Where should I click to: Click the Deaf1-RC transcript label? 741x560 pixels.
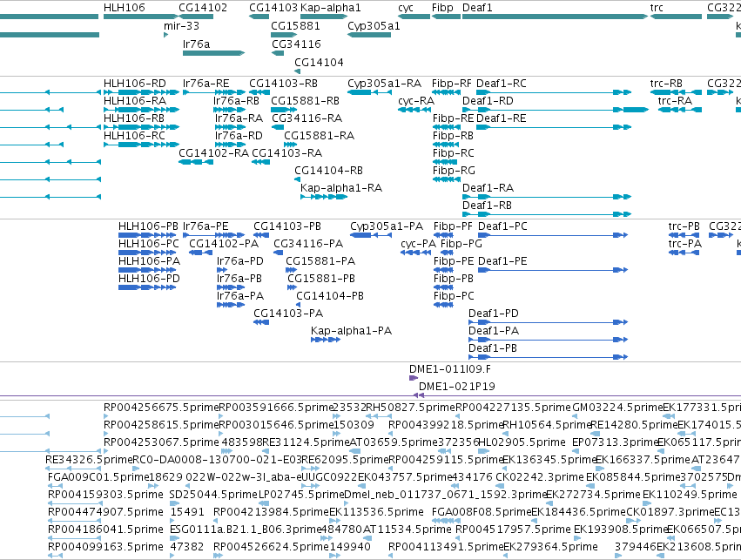pyautogui.click(x=502, y=84)
